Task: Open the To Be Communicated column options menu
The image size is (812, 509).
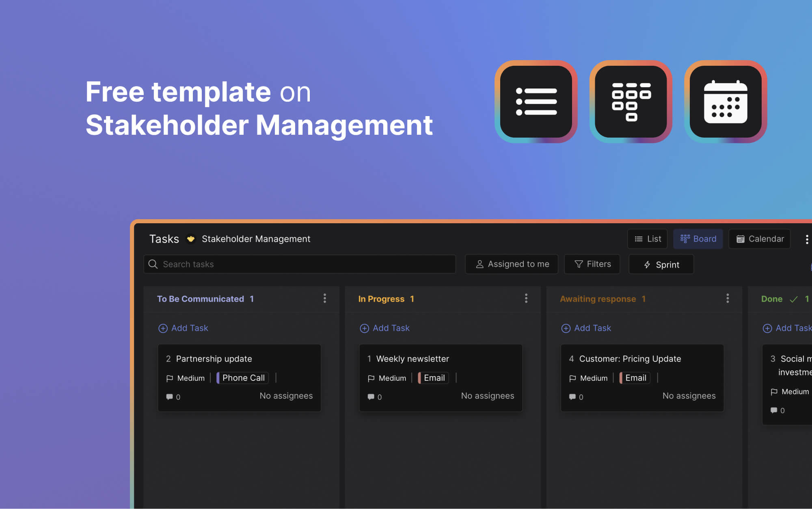Action: (x=324, y=298)
